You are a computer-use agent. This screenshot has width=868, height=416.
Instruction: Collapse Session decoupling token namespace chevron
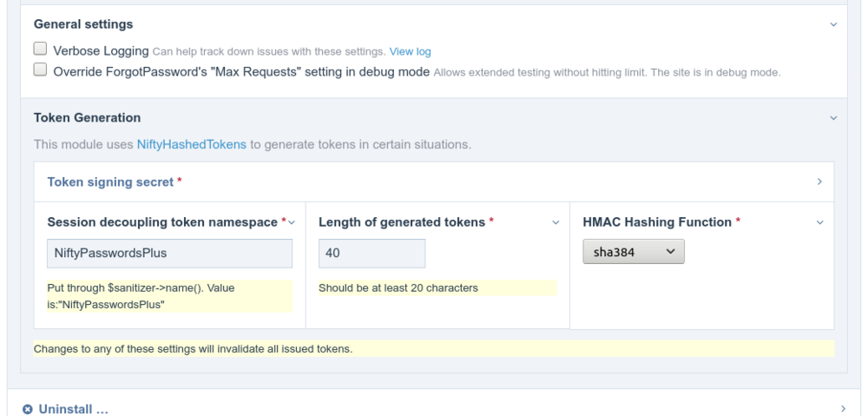(x=292, y=223)
